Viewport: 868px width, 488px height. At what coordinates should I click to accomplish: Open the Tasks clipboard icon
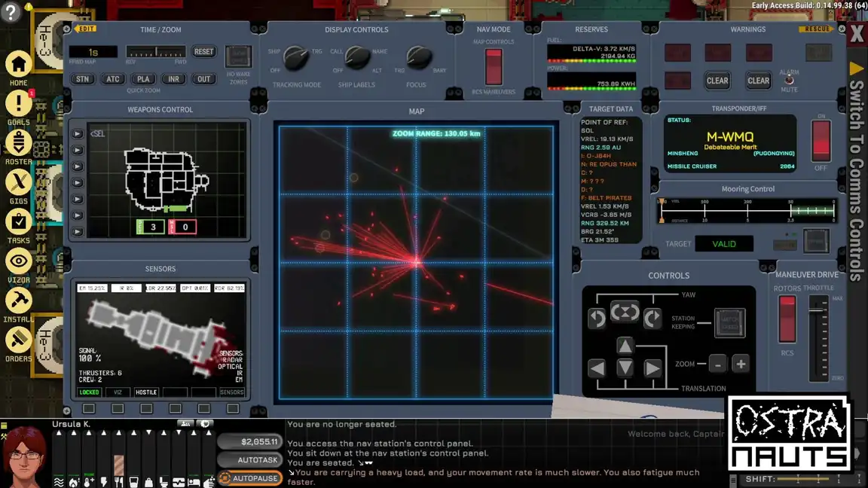(18, 222)
